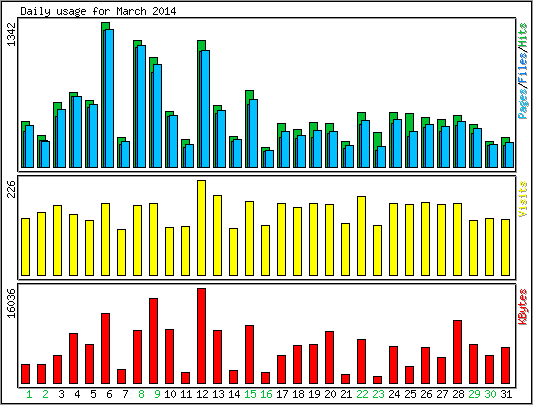Select the yellow Visits bar for day 7
The width and height of the screenshot is (533, 405).
(122, 252)
